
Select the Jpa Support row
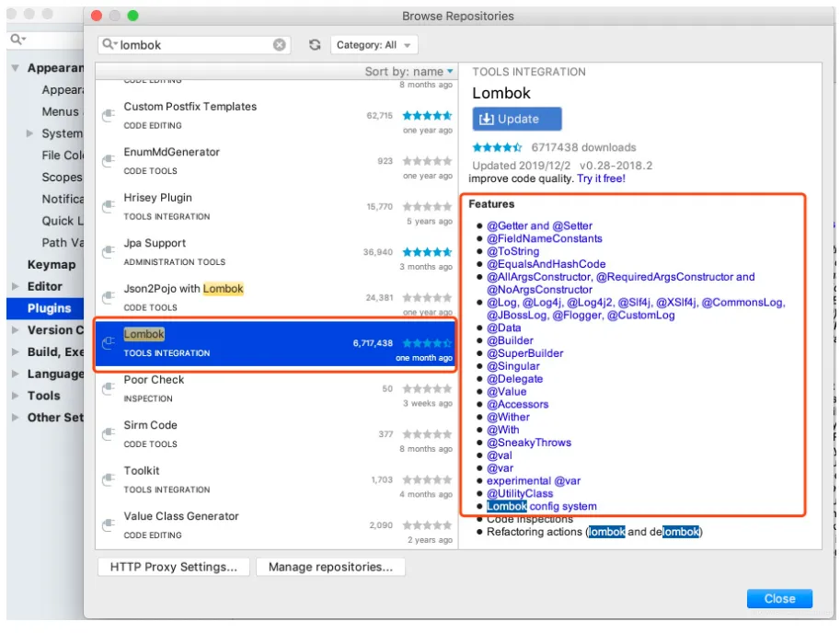[x=275, y=252]
